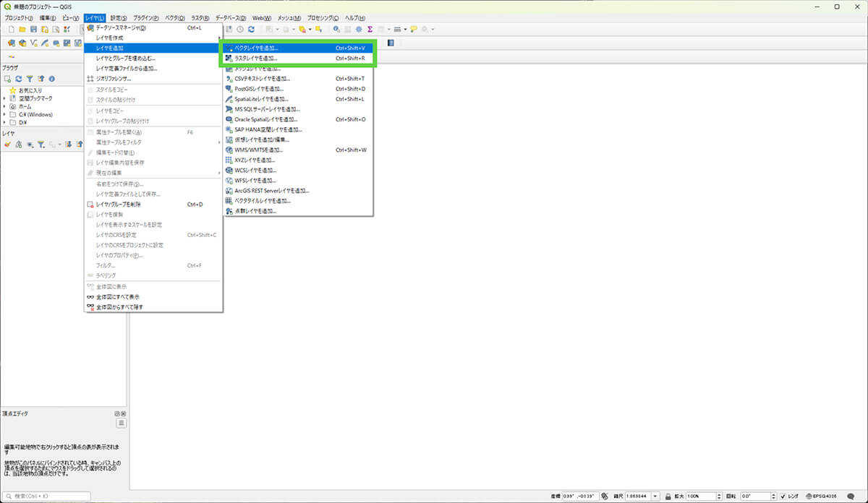Open the 編集 menu
The image size is (868, 503).
click(47, 17)
